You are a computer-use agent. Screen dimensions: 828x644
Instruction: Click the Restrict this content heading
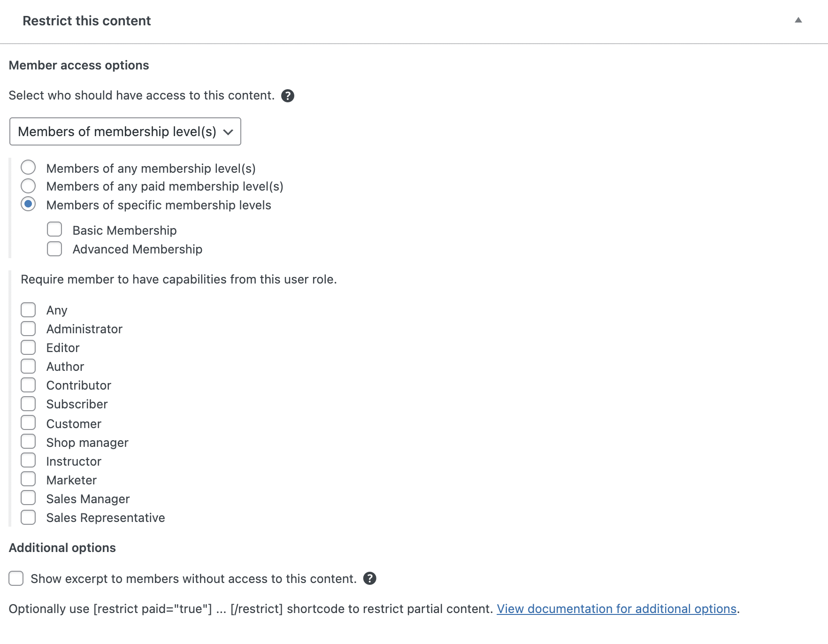click(x=87, y=21)
